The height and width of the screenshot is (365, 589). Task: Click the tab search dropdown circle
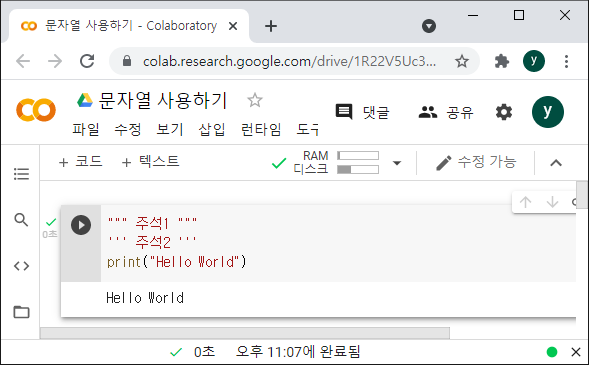point(429,26)
